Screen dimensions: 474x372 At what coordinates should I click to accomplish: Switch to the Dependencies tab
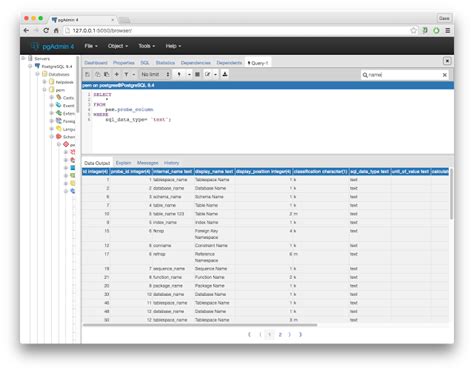(x=196, y=63)
